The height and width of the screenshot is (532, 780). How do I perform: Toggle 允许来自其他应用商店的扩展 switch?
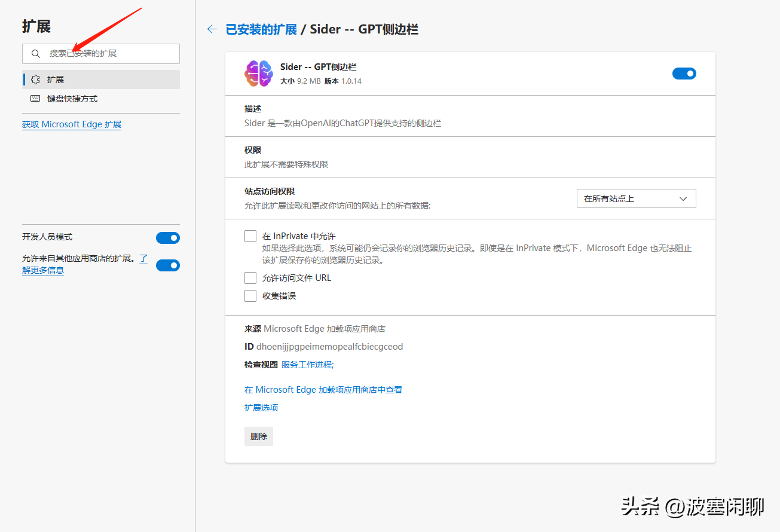point(168,265)
